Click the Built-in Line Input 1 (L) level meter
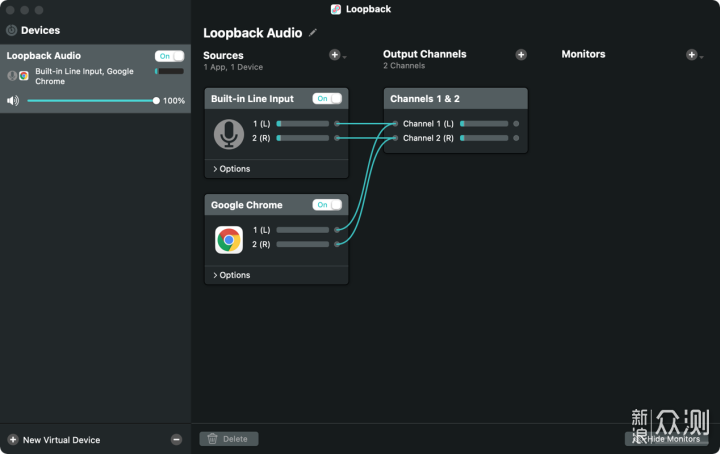Screen dimensions: 720x454 point(303,124)
